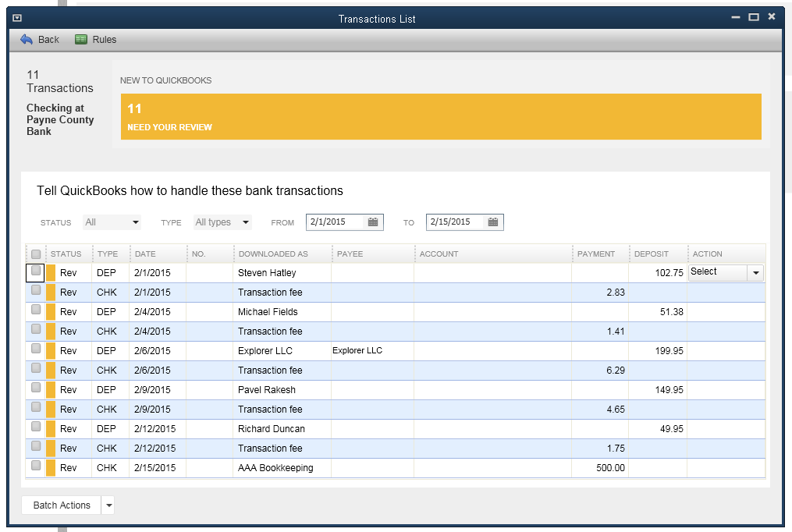Click the window menu icon in title bar
This screenshot has height=532, width=792.
pyautogui.click(x=17, y=17)
